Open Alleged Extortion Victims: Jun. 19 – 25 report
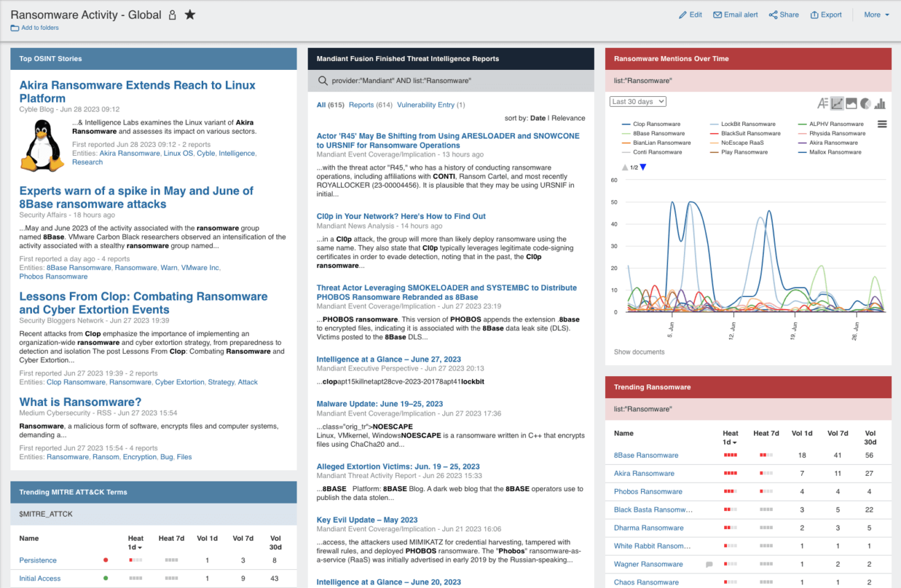The width and height of the screenshot is (901, 588). click(x=398, y=467)
